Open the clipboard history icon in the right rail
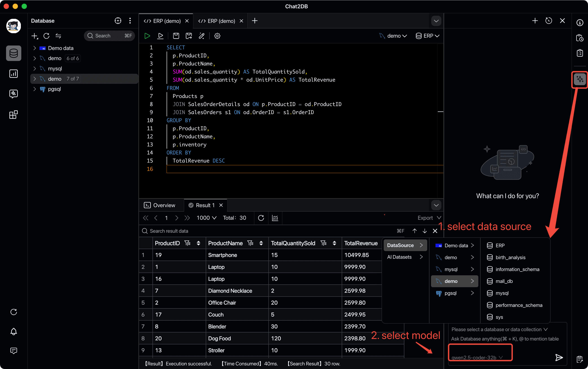The width and height of the screenshot is (588, 369). click(x=580, y=38)
